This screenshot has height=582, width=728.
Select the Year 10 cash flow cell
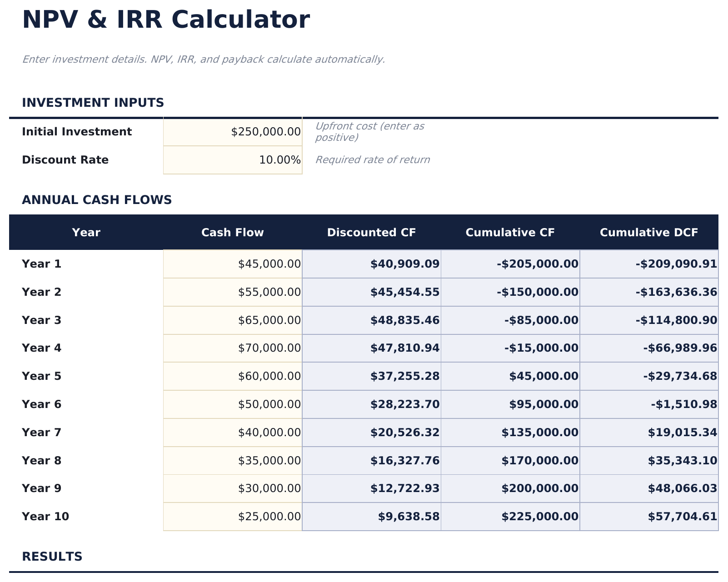(x=232, y=516)
